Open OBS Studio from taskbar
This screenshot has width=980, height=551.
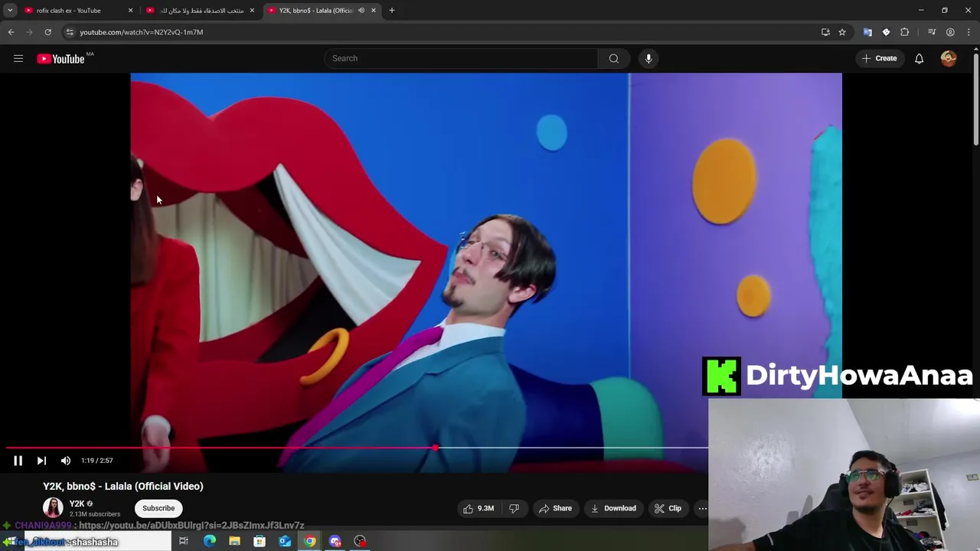[x=360, y=541]
